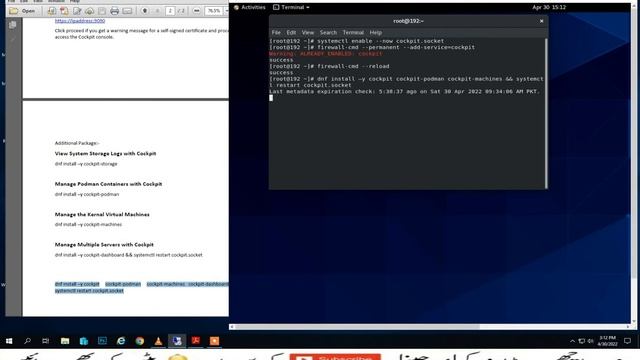The image size is (640, 360).
Task: Click 'dnf install -y cockpit-storage' text
Action: (x=86, y=164)
